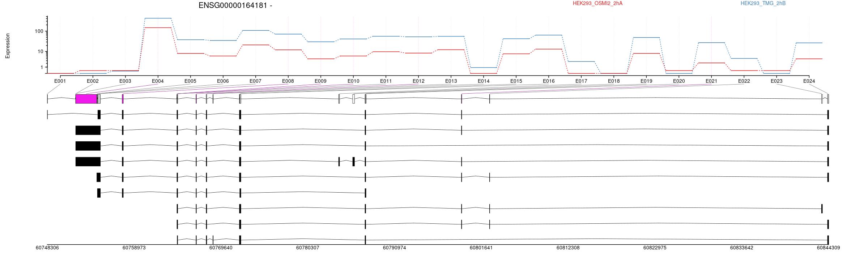
Task: Click exon label E011
Action: (x=386, y=81)
